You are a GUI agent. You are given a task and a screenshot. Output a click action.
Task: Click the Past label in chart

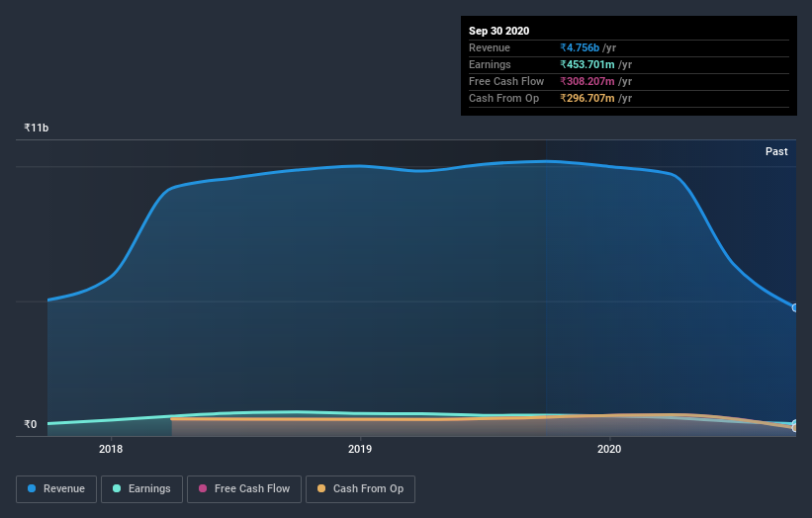pos(776,151)
